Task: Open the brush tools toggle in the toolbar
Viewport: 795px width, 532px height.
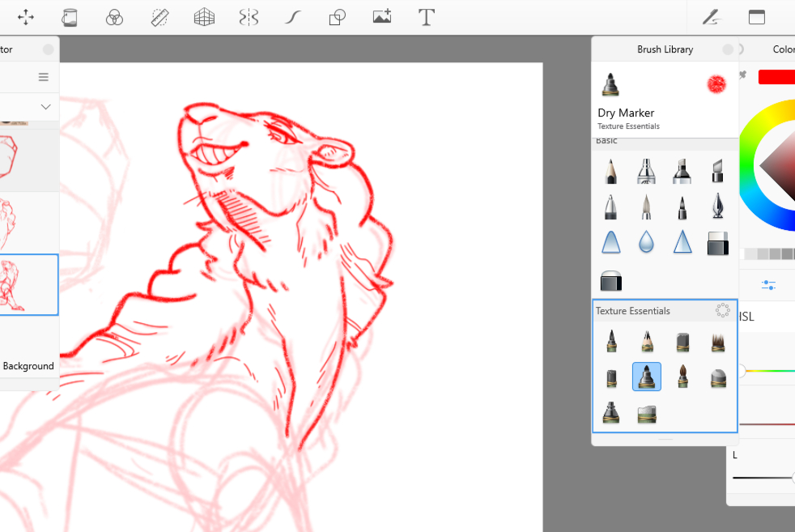Action: (712, 17)
